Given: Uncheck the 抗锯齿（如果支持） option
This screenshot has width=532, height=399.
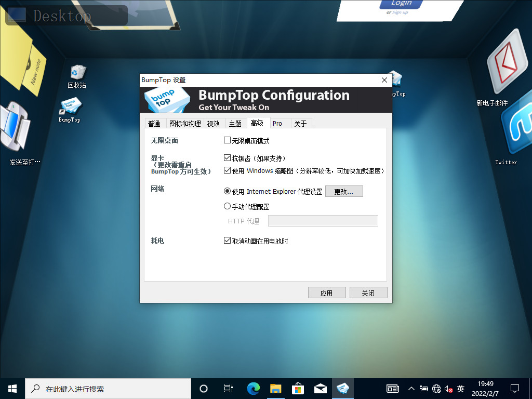Looking at the screenshot, I should 227,157.
